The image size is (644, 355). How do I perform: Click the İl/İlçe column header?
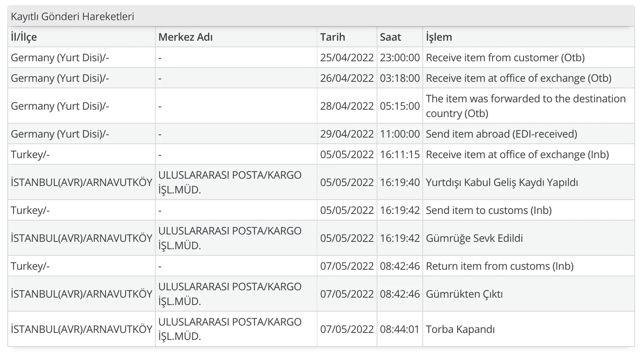tap(24, 37)
